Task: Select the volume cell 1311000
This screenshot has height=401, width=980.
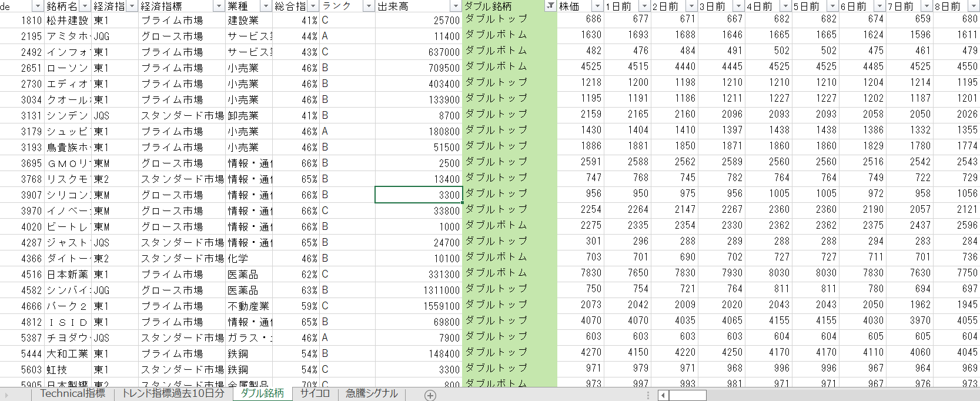Action: click(x=419, y=290)
